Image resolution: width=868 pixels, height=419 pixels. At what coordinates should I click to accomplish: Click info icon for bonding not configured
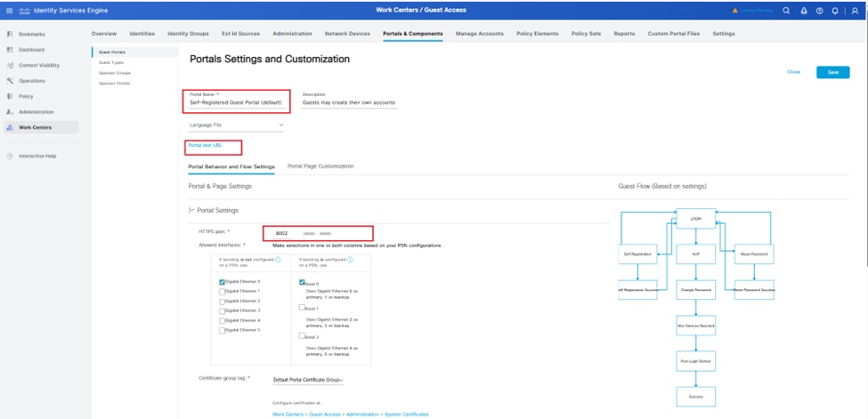click(278, 259)
